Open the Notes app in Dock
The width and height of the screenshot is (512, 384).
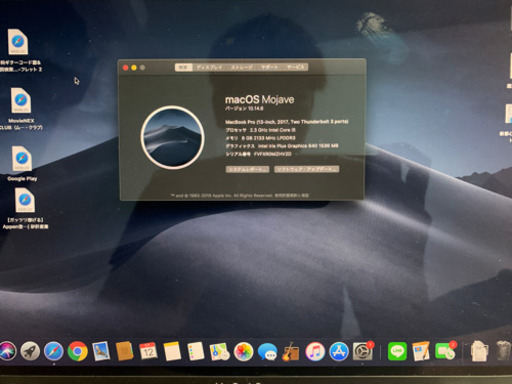172,351
